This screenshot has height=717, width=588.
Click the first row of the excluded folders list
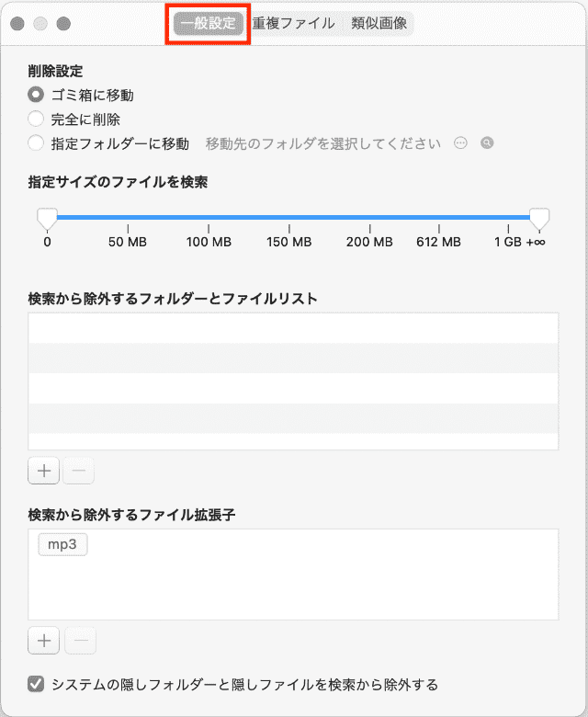tap(293, 328)
